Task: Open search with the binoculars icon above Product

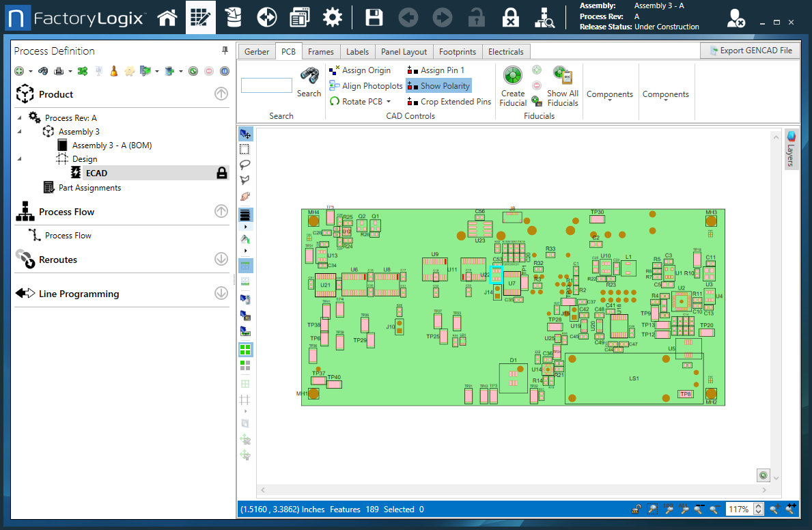Action: click(x=43, y=70)
